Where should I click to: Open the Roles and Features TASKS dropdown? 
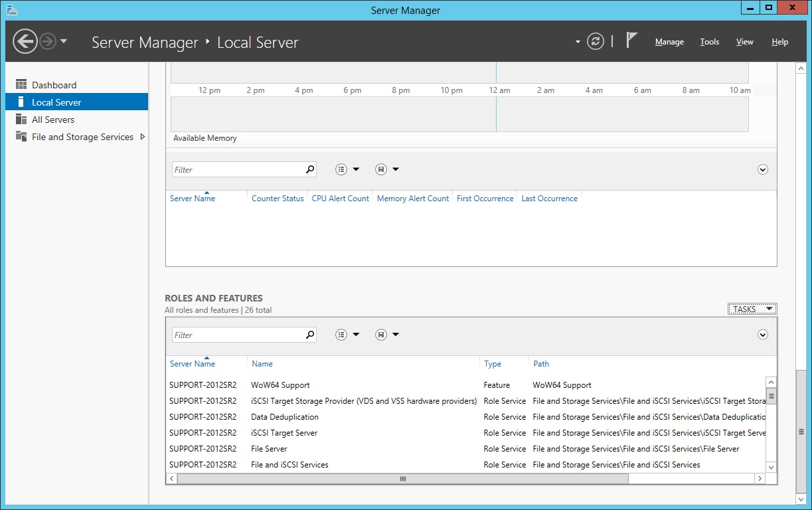click(x=752, y=309)
